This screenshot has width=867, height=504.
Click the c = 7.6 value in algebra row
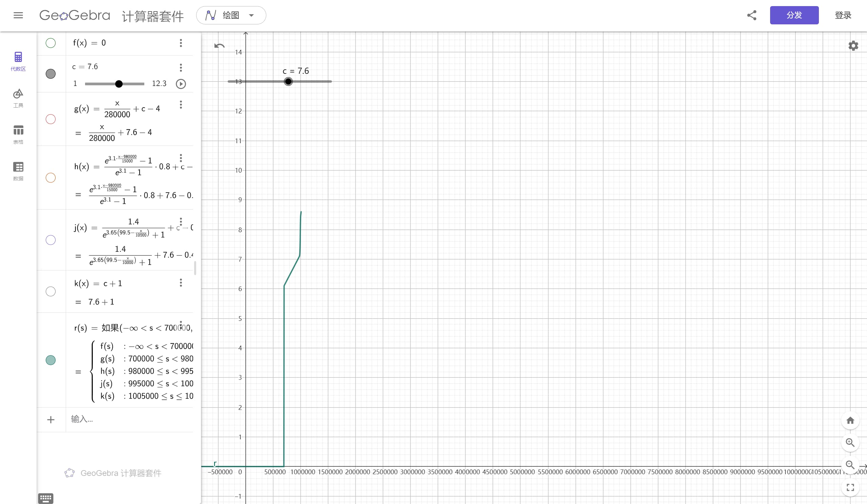[x=85, y=66]
